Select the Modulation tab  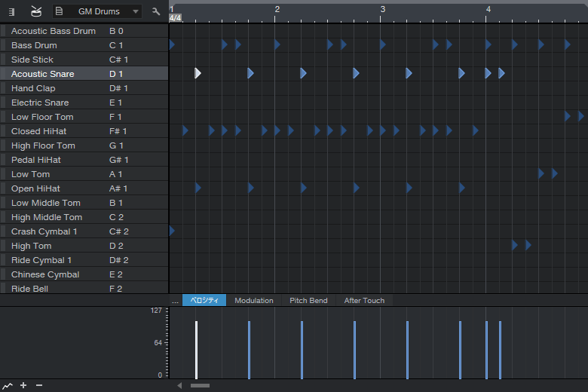coord(254,301)
